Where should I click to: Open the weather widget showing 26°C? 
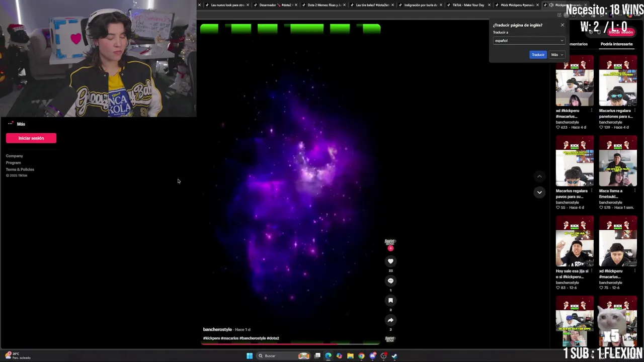tap(19, 355)
